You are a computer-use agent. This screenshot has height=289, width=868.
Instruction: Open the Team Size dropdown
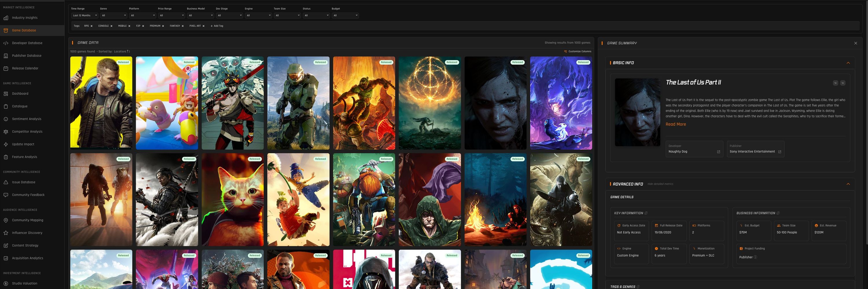(x=287, y=16)
